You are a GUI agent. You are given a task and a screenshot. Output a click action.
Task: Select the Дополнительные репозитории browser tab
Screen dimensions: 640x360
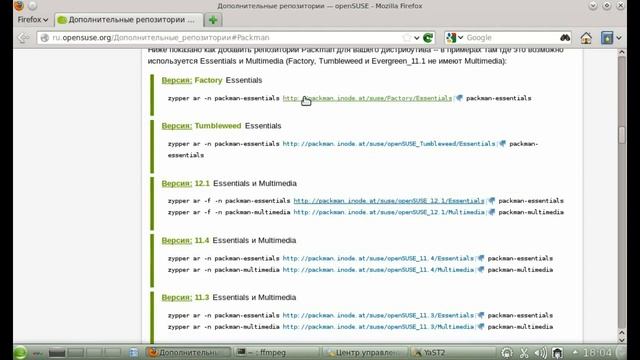pos(128,20)
